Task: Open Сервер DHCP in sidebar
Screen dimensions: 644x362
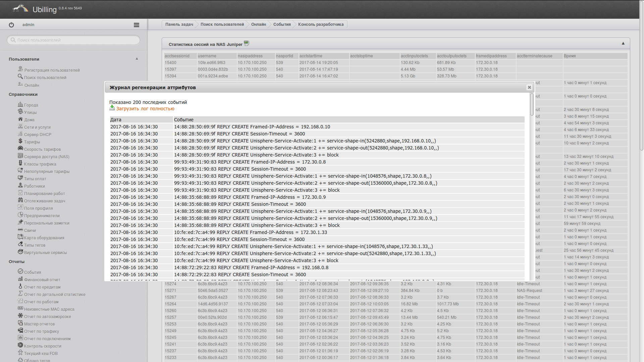Action: [x=38, y=135]
